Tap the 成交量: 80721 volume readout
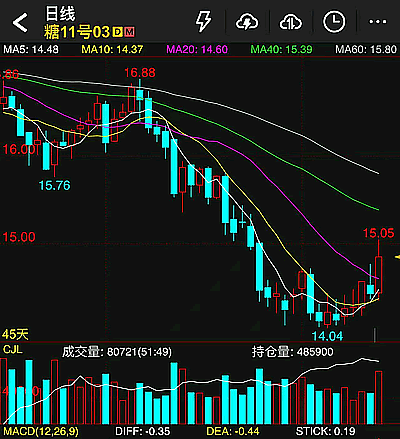This screenshot has height=439, width=400. pyautogui.click(x=117, y=352)
